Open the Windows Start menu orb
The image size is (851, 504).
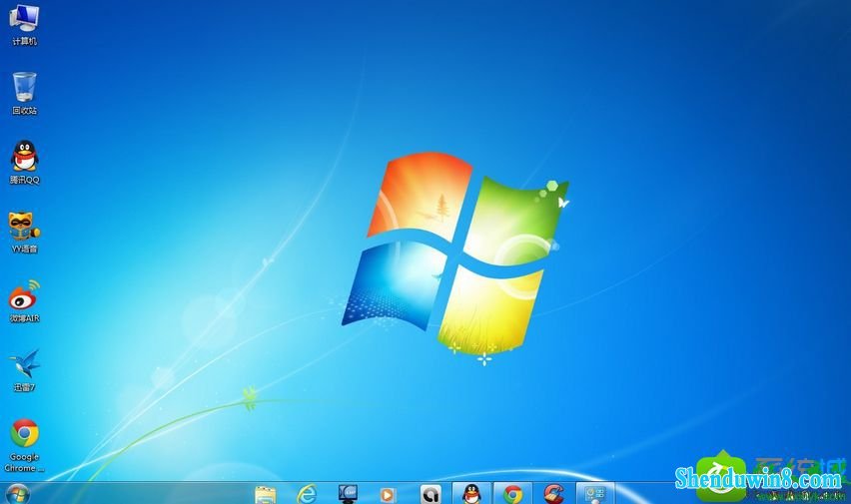pyautogui.click(x=16, y=494)
